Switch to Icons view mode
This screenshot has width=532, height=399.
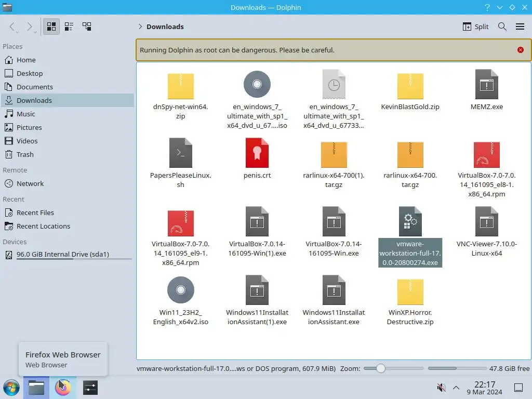51,26
